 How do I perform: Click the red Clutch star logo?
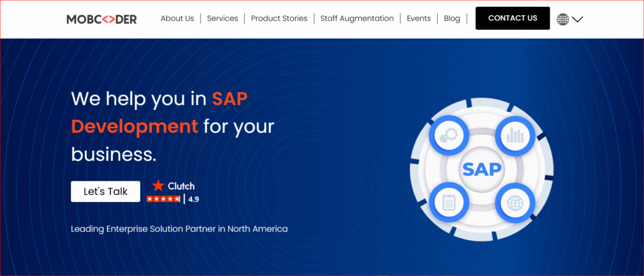pos(158,185)
